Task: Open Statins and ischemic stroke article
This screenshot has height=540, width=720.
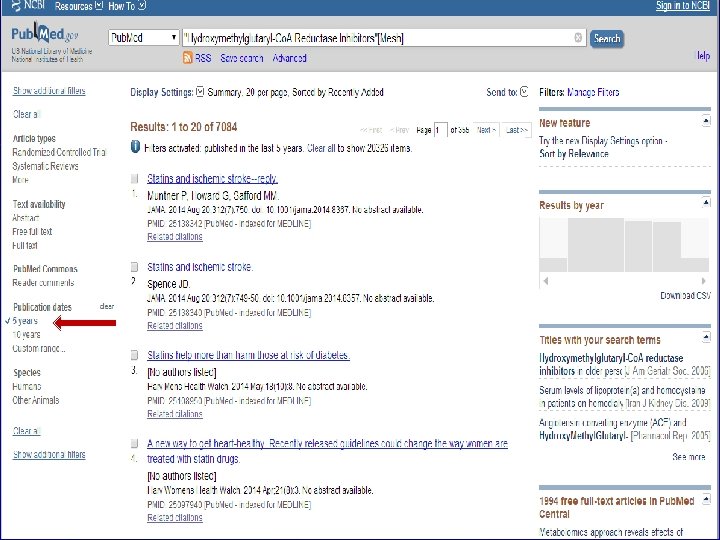Action: 200,267
